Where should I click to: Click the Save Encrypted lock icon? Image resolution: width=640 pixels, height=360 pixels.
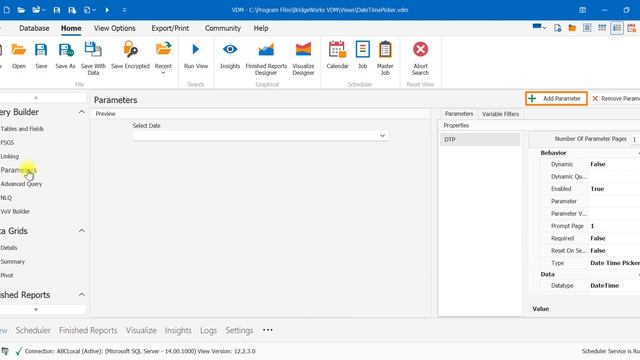pos(130,49)
